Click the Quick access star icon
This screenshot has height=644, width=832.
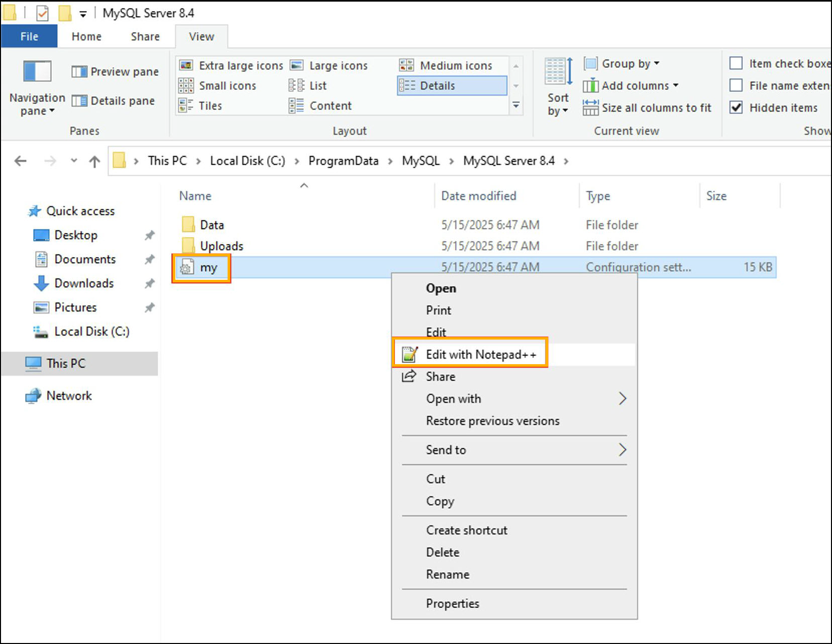[x=34, y=211]
